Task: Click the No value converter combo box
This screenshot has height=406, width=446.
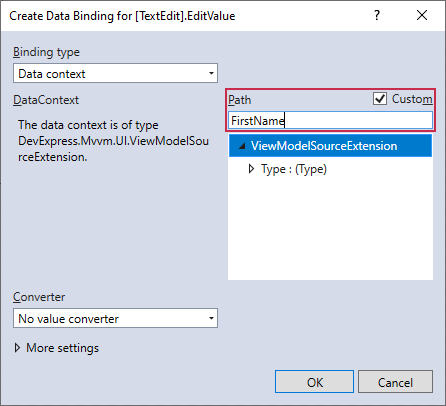Action: point(115,318)
